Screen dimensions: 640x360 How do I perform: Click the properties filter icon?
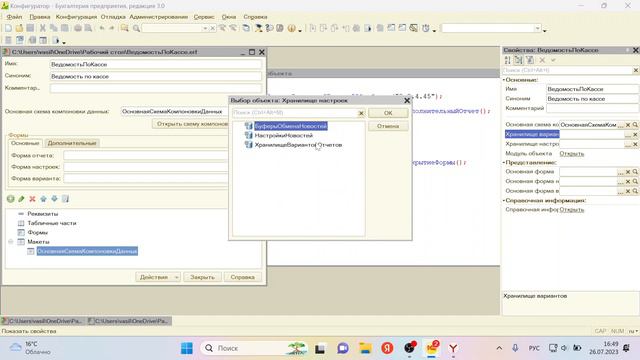(x=530, y=60)
